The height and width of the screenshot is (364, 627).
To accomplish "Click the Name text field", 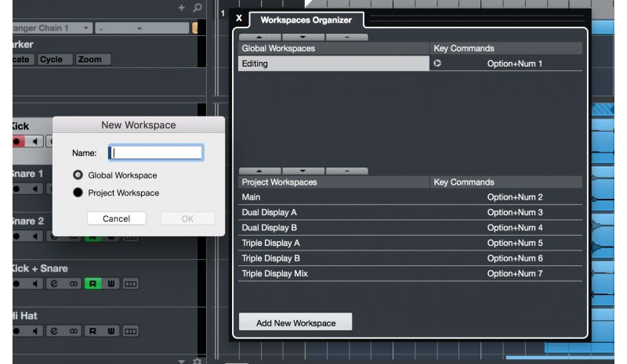I will 156,153.
